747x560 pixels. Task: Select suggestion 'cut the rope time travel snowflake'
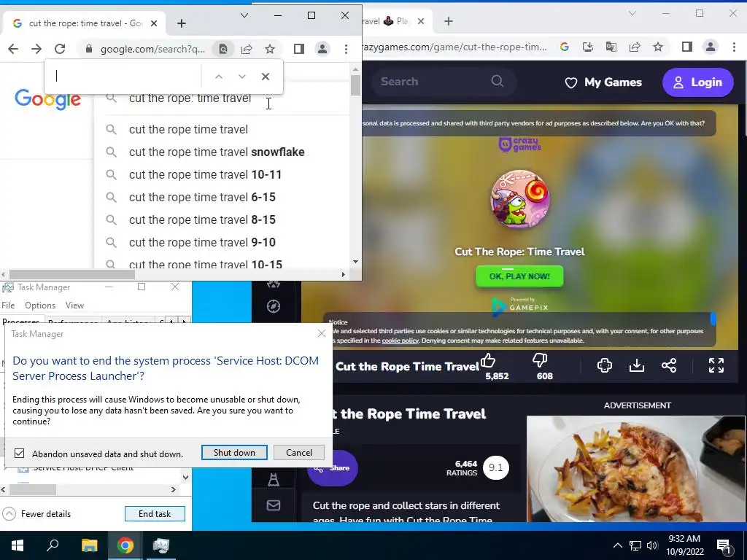point(217,152)
